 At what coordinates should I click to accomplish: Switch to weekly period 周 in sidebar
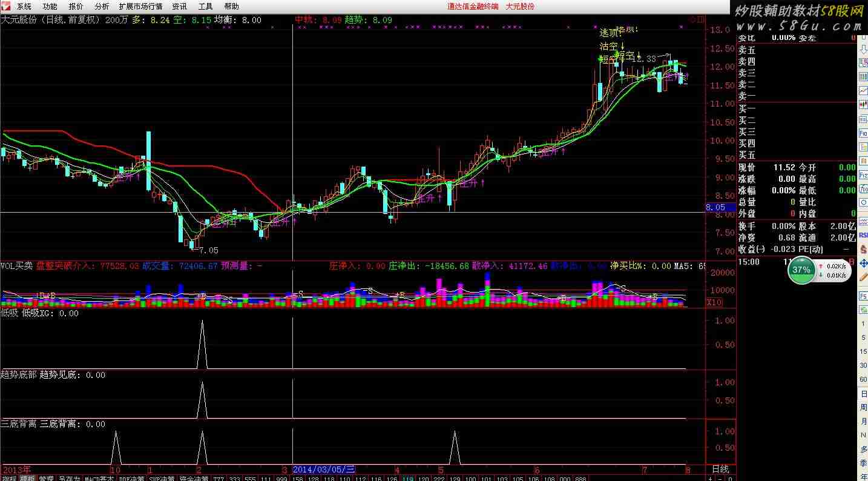[x=863, y=408]
